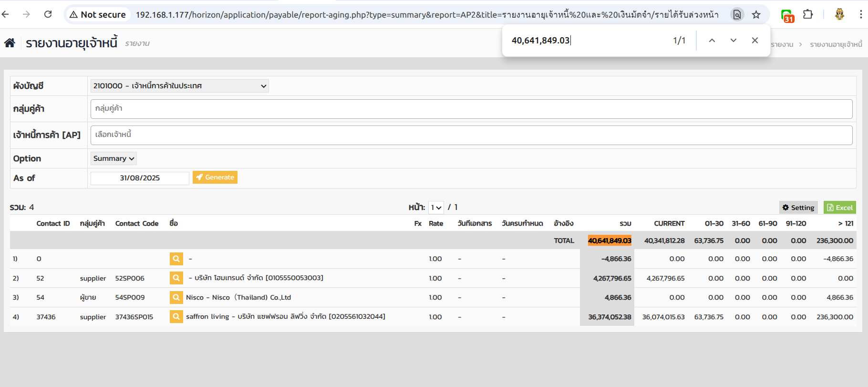Sort by the CURRENT column header
Viewport: 868px width, 387px height.
click(669, 223)
